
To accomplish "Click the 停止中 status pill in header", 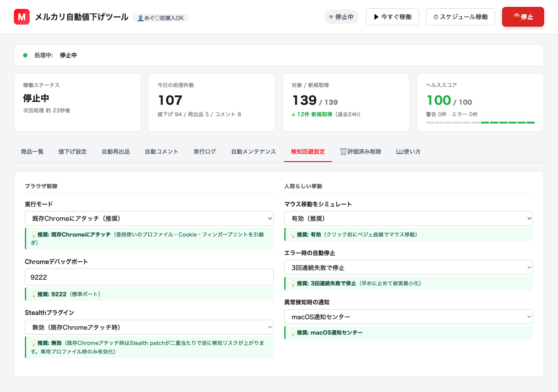I will click(x=341, y=17).
